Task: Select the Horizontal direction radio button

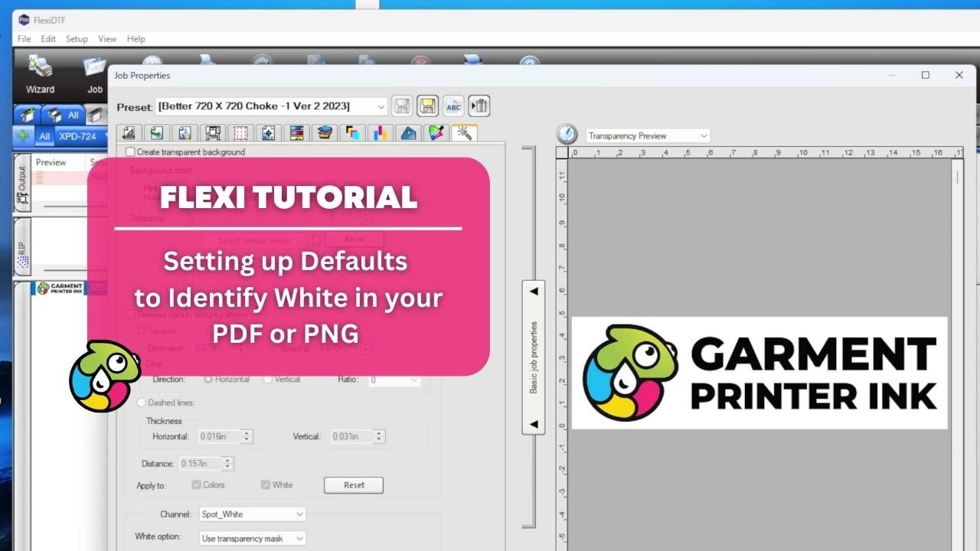Action: click(208, 380)
